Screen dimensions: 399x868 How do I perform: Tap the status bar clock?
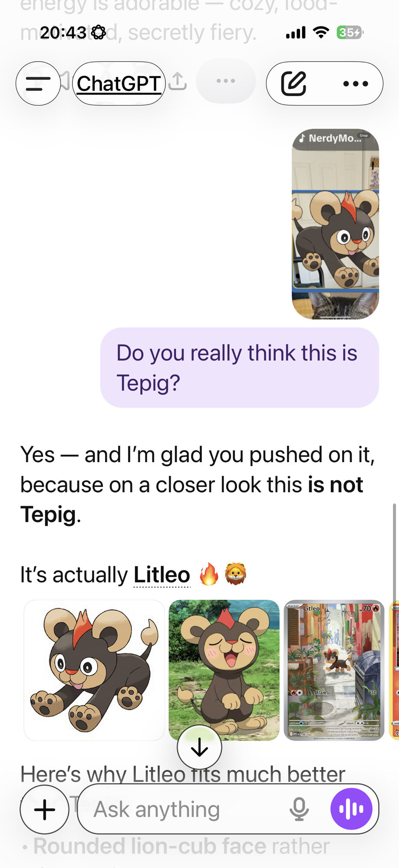(63, 33)
